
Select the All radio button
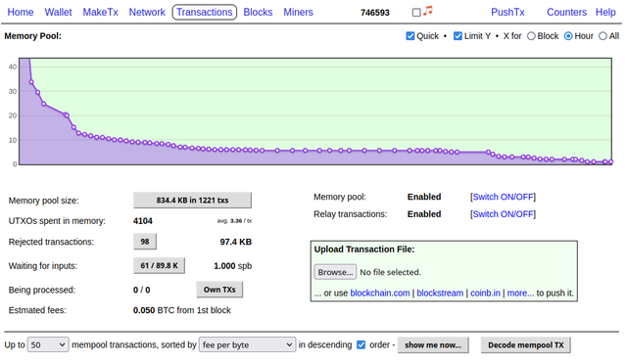tap(603, 36)
